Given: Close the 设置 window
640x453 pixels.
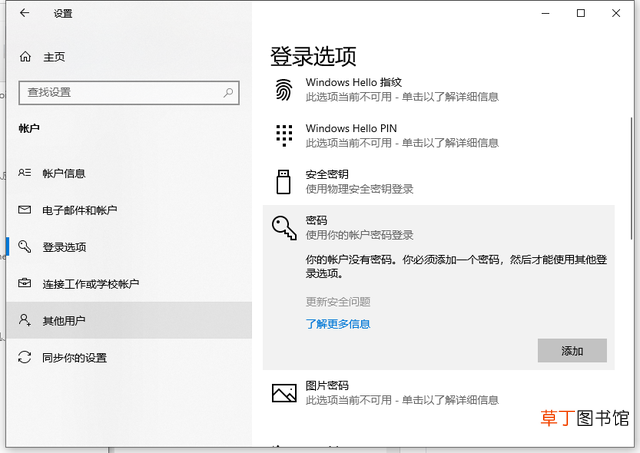Looking at the screenshot, I should coord(616,13).
